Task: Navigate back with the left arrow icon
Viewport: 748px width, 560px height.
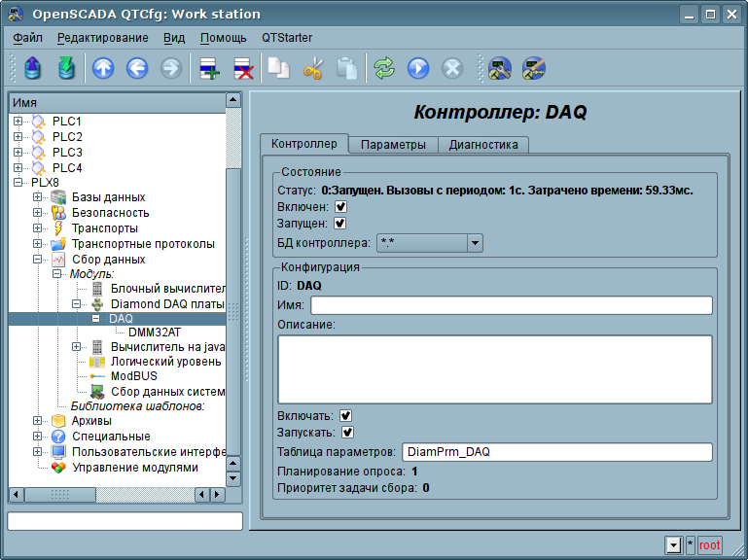Action: tap(137, 68)
